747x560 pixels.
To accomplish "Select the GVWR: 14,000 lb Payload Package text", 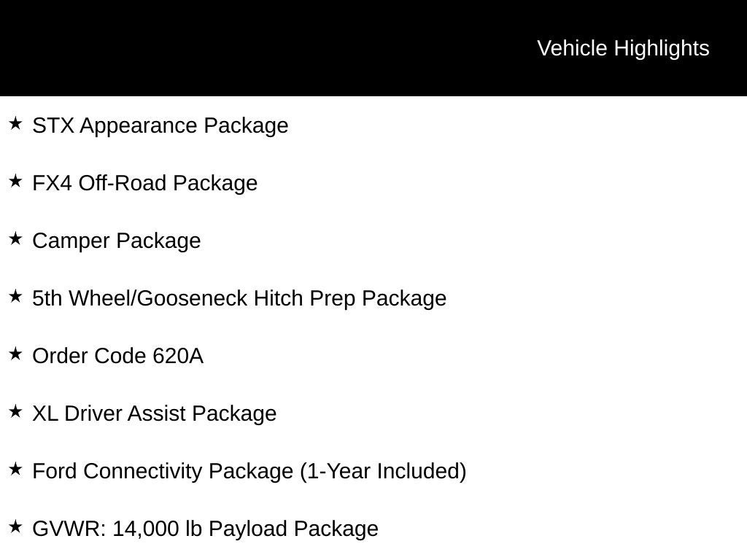I will click(206, 529).
